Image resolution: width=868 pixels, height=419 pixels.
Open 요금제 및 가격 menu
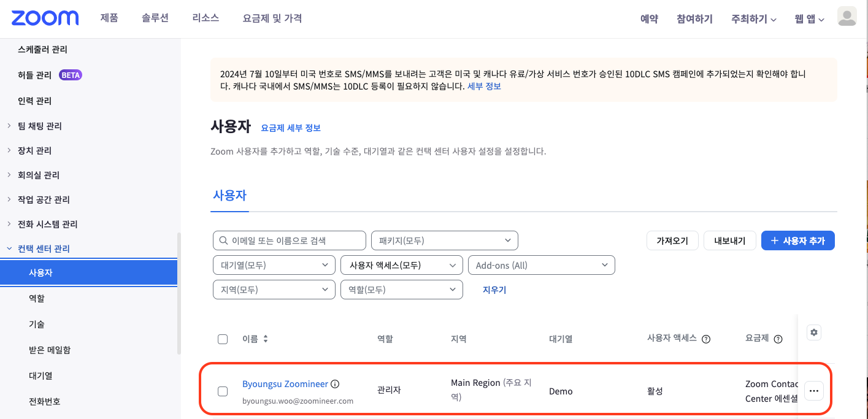(272, 18)
